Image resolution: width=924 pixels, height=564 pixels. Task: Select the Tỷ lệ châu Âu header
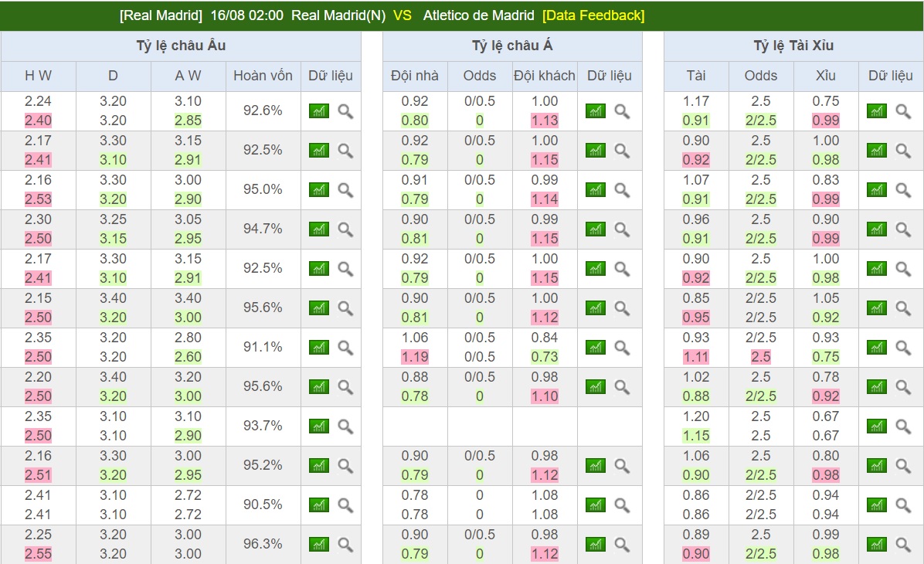pos(181,46)
